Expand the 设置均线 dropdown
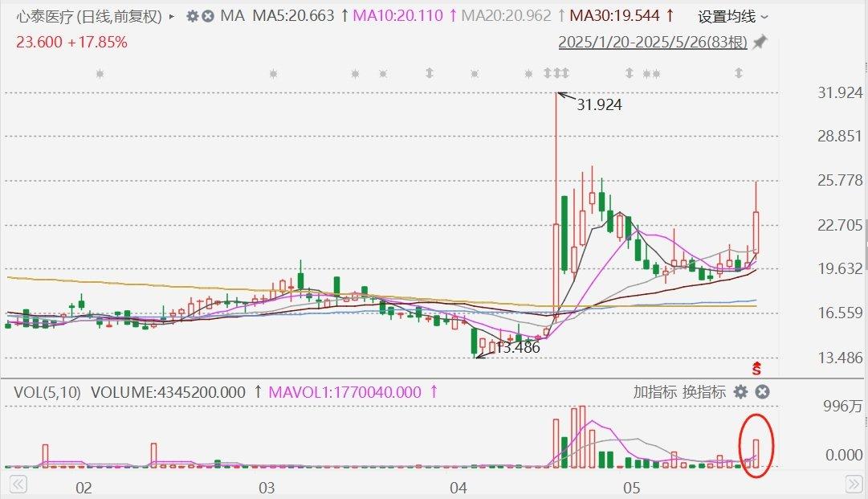The image size is (868, 499). click(x=732, y=16)
